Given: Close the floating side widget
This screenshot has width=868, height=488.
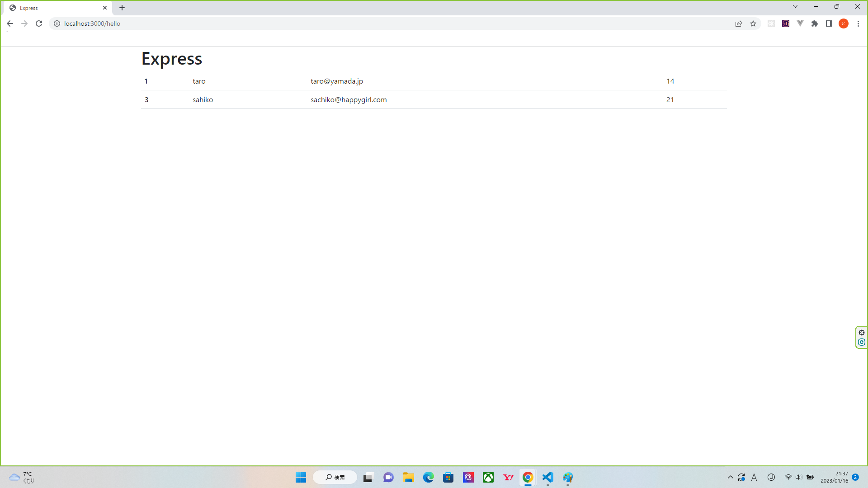Looking at the screenshot, I should (862, 333).
